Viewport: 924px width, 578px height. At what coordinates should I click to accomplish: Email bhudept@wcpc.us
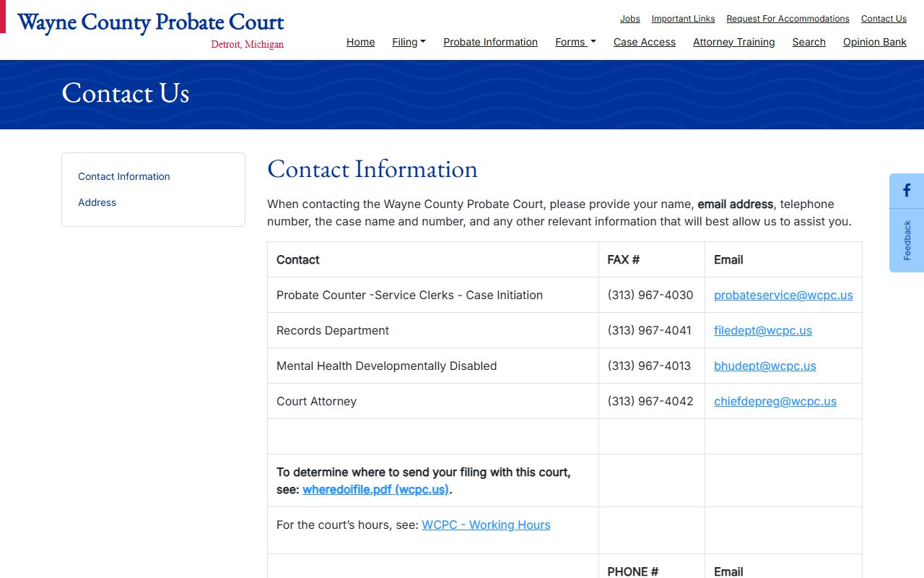point(765,366)
